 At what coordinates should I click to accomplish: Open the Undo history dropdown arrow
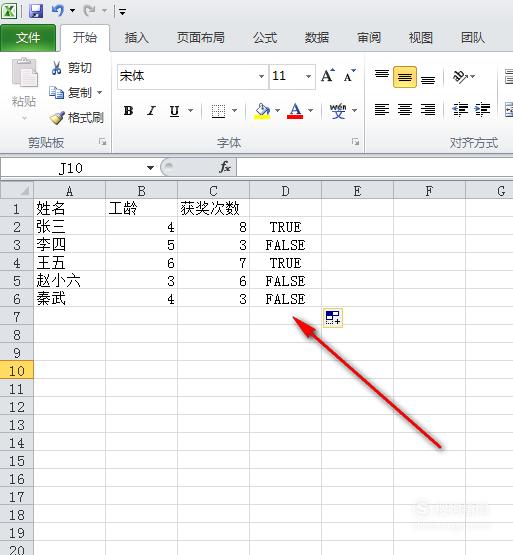[73, 11]
